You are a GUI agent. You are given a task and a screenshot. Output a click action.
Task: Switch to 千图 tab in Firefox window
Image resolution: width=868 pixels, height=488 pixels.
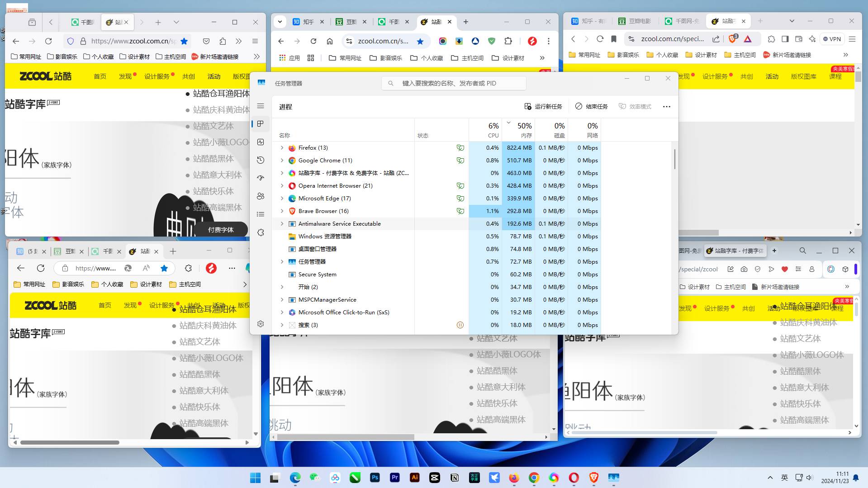pos(82,22)
